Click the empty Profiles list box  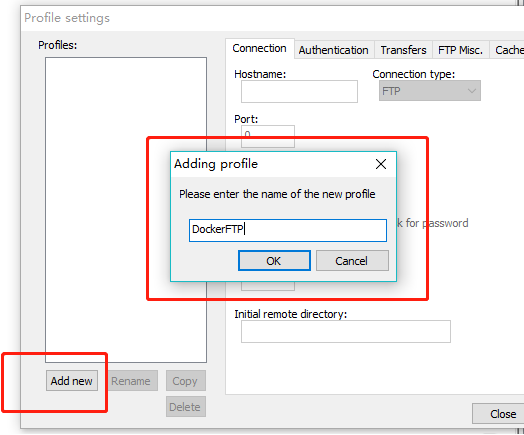point(126,209)
